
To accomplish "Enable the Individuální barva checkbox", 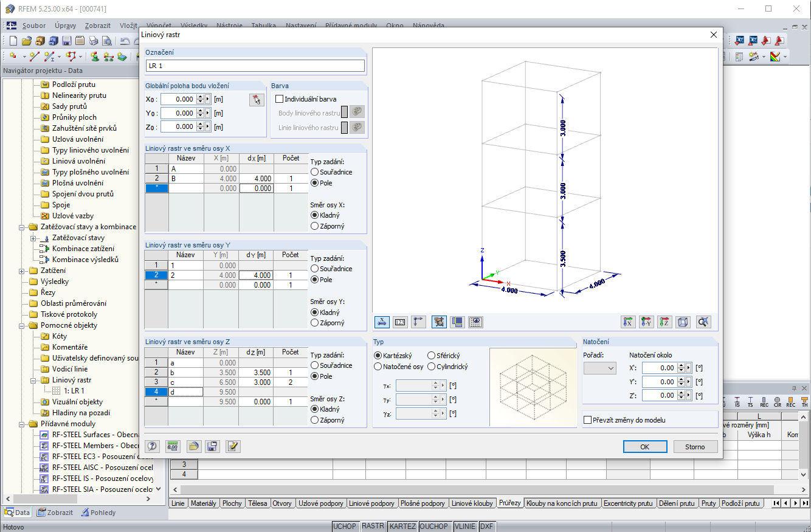I will coord(280,98).
